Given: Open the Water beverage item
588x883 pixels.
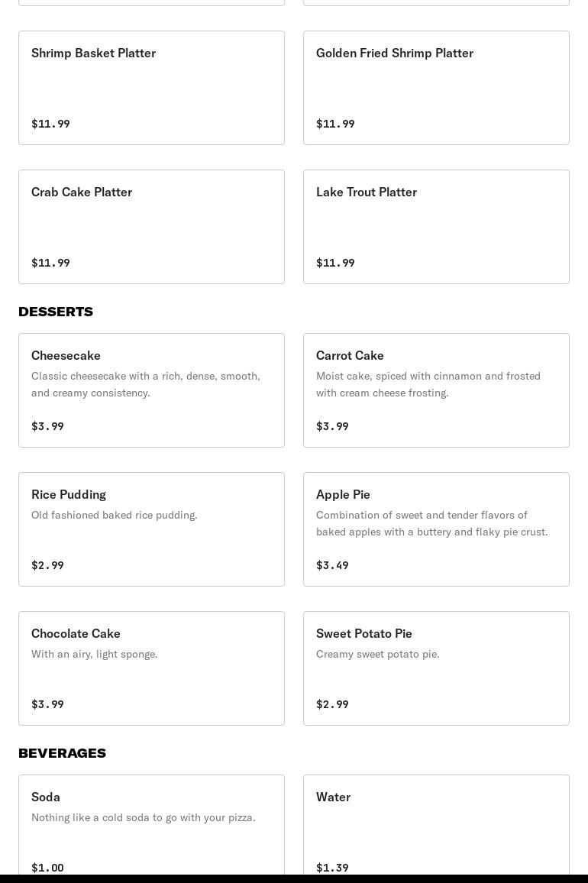Looking at the screenshot, I should (437, 825).
